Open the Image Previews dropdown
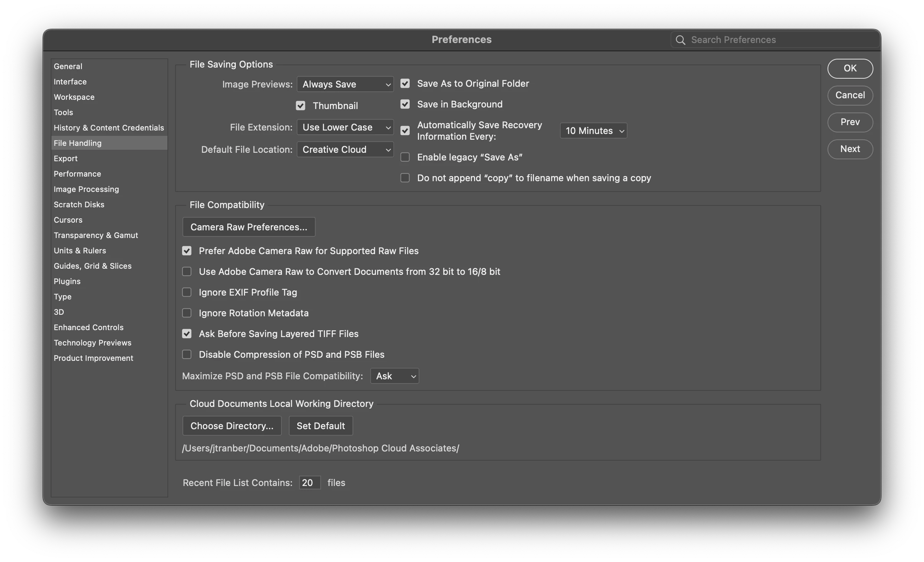This screenshot has width=924, height=562. coord(345,84)
